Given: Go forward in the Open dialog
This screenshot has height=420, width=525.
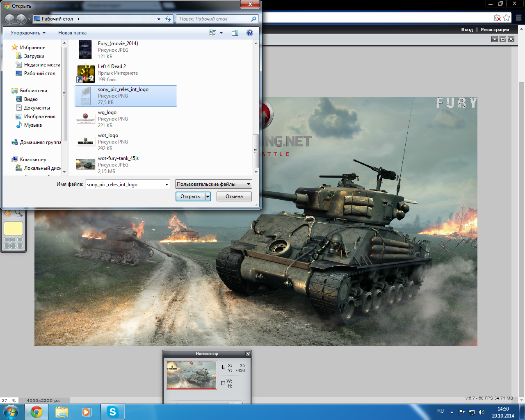Looking at the screenshot, I should click(x=21, y=19).
